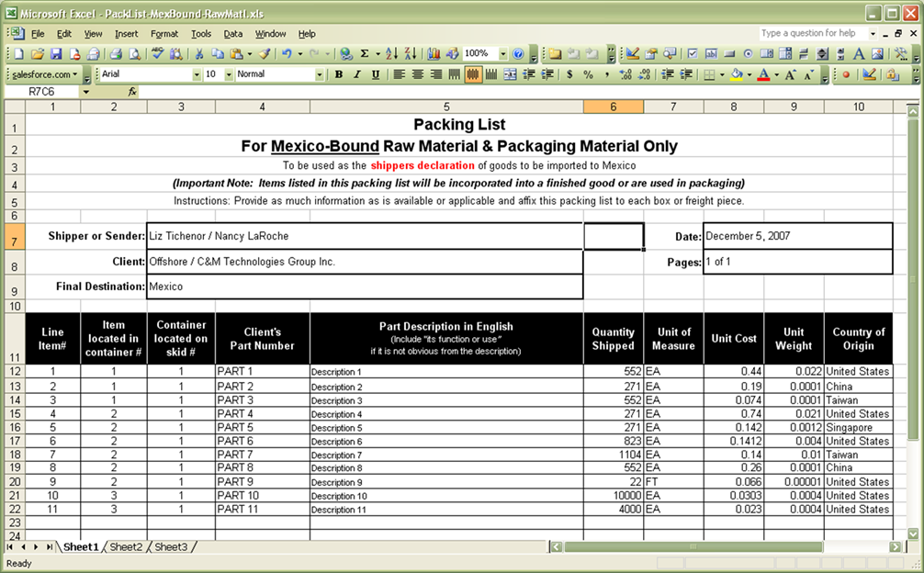
Task: Sort descending Z to A
Action: tap(411, 54)
